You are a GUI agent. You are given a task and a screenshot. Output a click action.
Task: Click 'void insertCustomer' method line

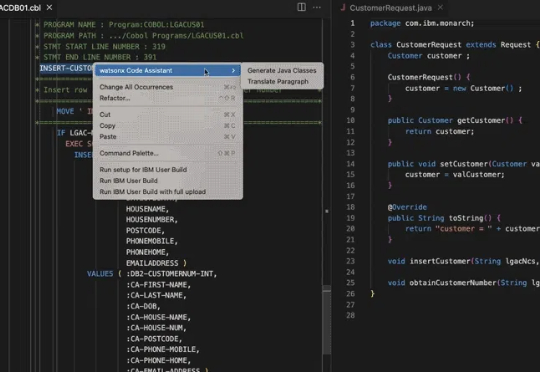464,261
